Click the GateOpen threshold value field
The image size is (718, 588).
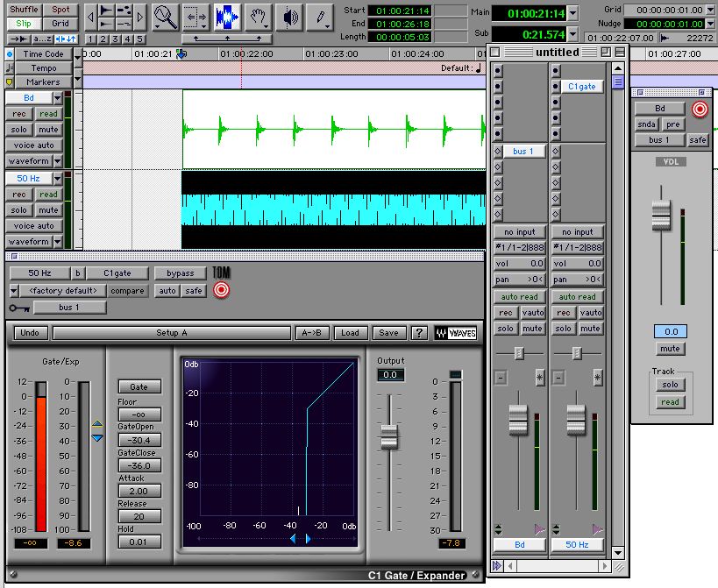tap(139, 440)
